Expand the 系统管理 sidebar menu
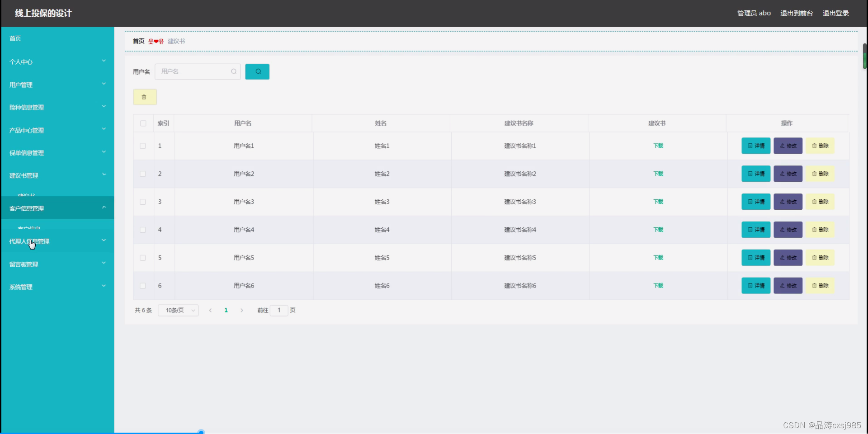 [57, 287]
